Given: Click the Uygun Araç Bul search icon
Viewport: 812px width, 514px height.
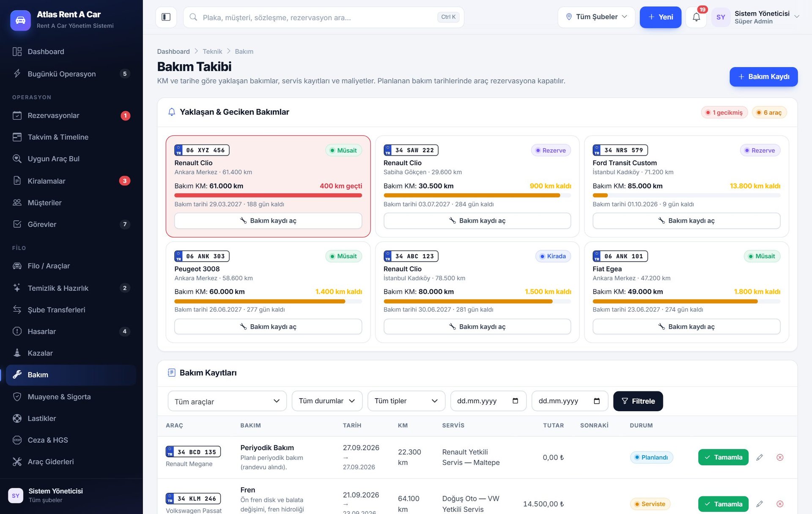Looking at the screenshot, I should tap(17, 159).
